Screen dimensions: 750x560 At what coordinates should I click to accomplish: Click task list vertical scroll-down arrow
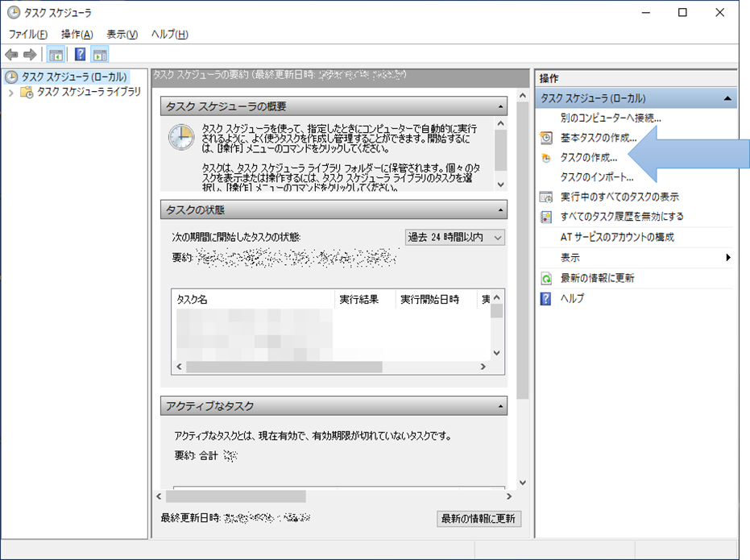496,353
